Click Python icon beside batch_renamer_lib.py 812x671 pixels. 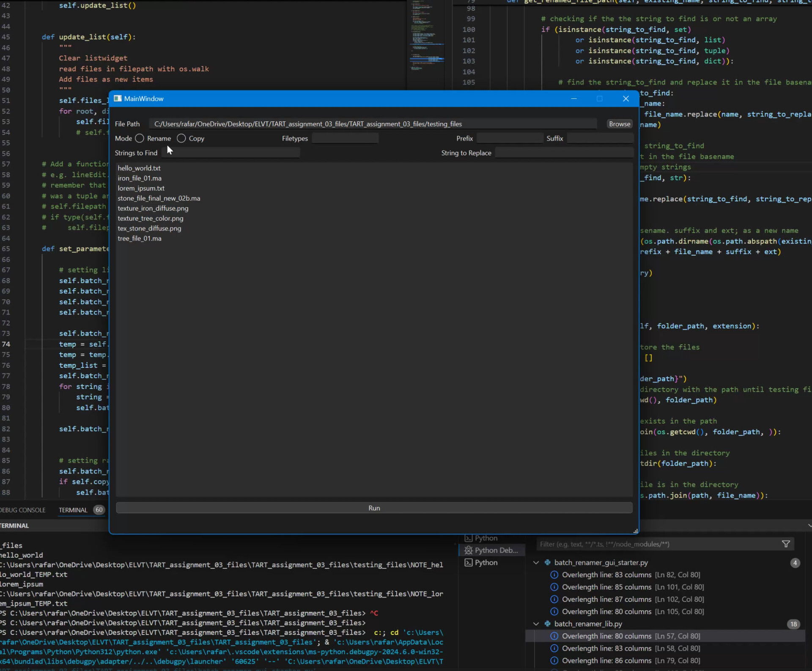tap(547, 624)
